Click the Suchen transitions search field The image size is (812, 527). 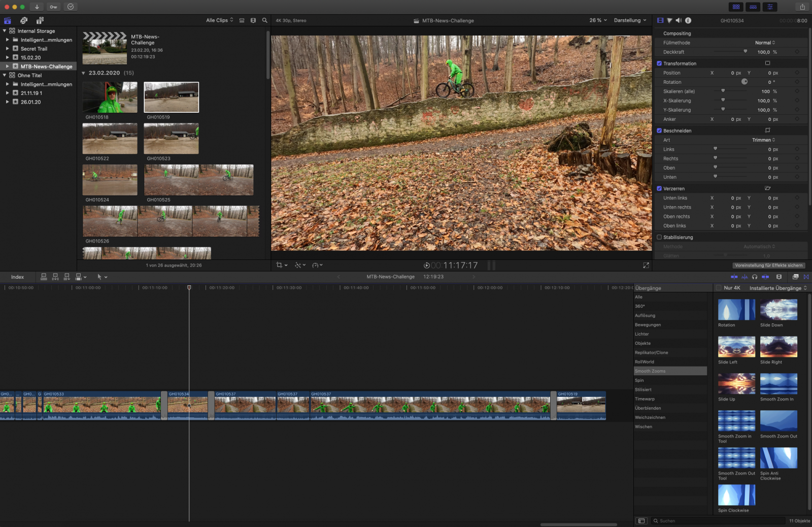(718, 521)
